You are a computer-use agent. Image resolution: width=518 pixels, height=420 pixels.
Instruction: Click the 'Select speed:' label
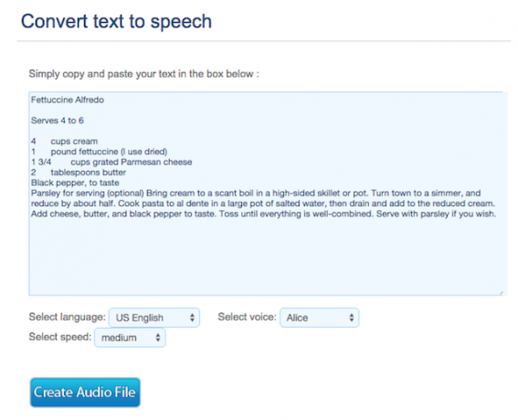pos(59,337)
